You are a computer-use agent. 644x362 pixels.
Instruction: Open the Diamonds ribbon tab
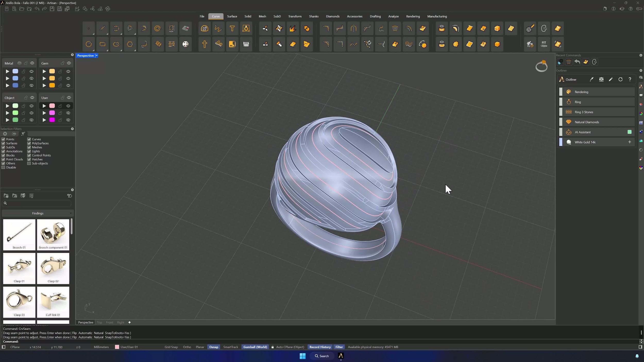coord(333,16)
